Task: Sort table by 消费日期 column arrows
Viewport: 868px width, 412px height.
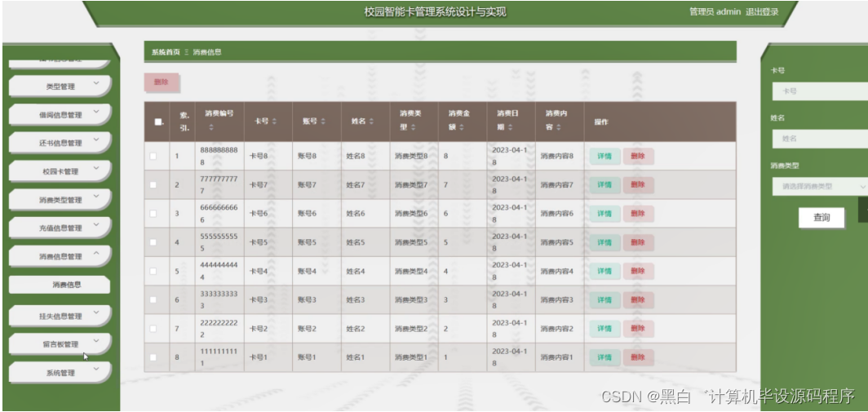Action: coord(510,127)
